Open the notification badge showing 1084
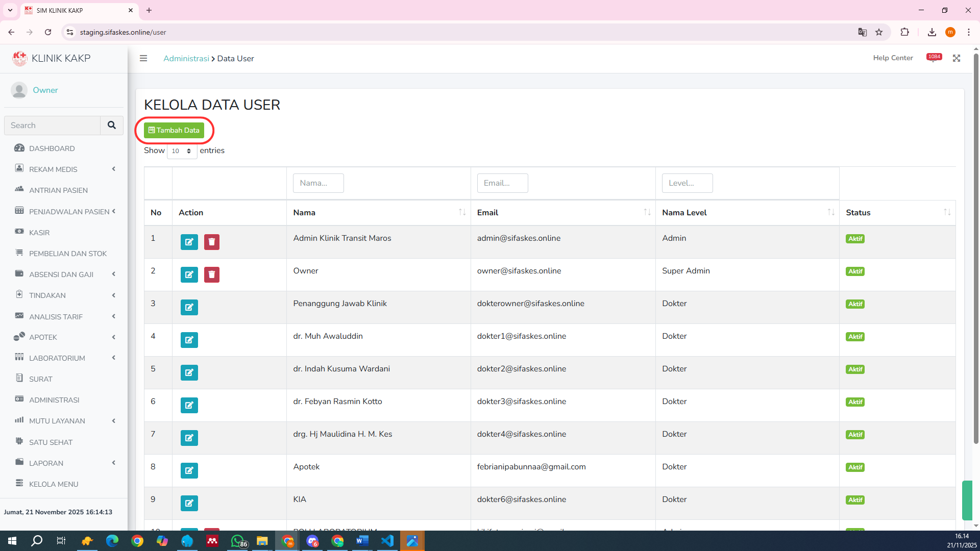Image resolution: width=980 pixels, height=551 pixels. [x=934, y=57]
